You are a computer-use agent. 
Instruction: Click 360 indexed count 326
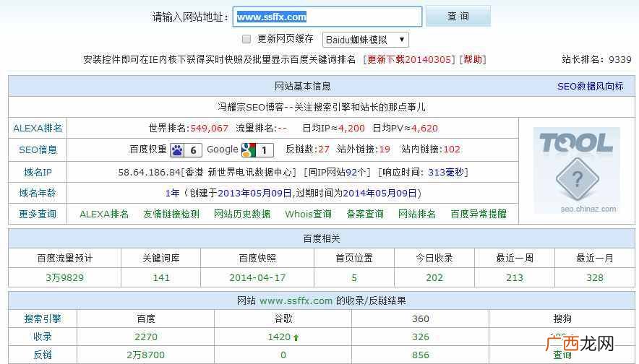click(x=420, y=337)
